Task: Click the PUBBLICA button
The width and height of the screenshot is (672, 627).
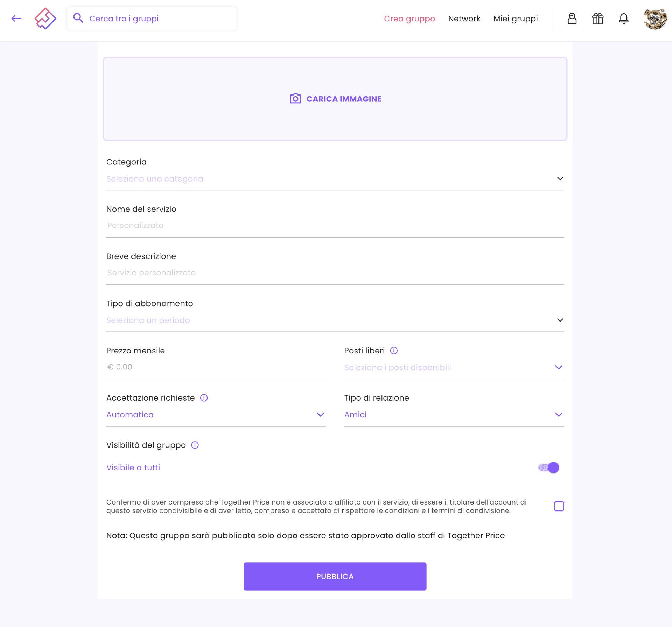Action: click(x=335, y=576)
